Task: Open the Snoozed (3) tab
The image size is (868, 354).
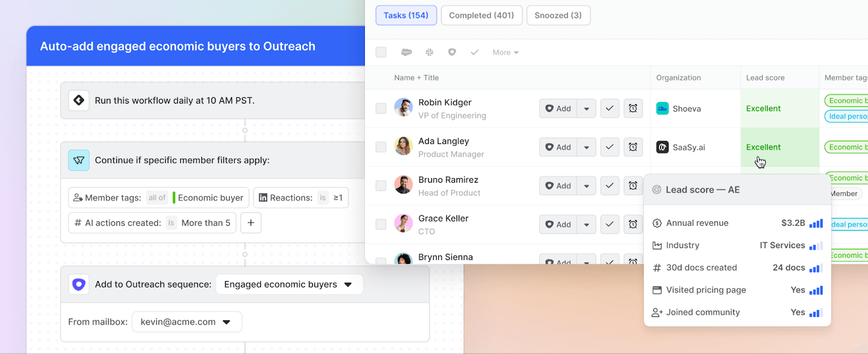Action: 558,15
